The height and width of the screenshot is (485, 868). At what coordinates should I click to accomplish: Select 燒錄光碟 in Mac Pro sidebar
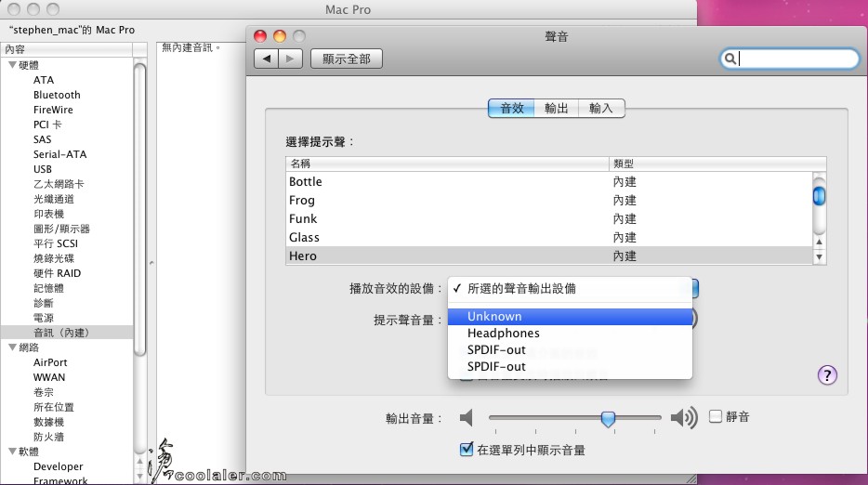(x=54, y=258)
